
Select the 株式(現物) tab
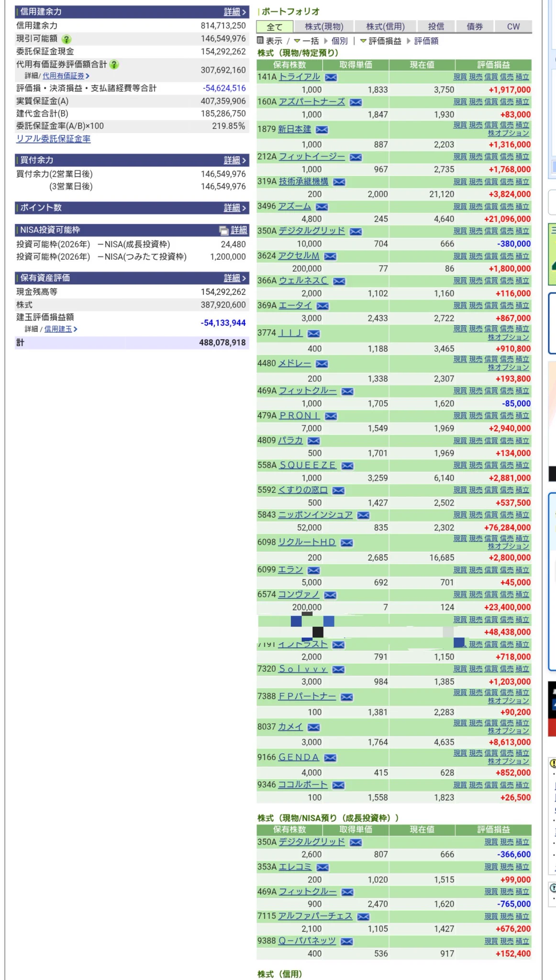pyautogui.click(x=324, y=27)
